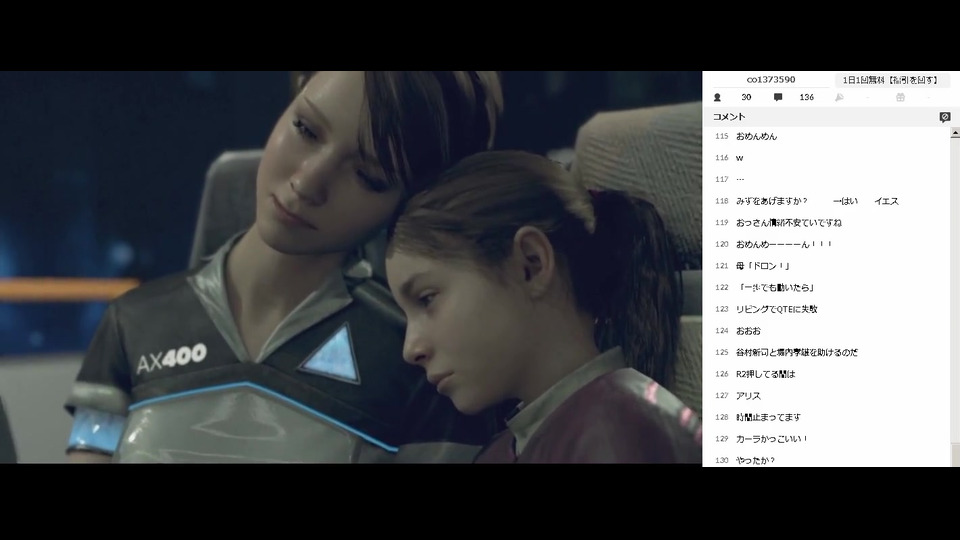Click the greyed megaphone ad icon
This screenshot has width=960, height=540.
point(839,97)
